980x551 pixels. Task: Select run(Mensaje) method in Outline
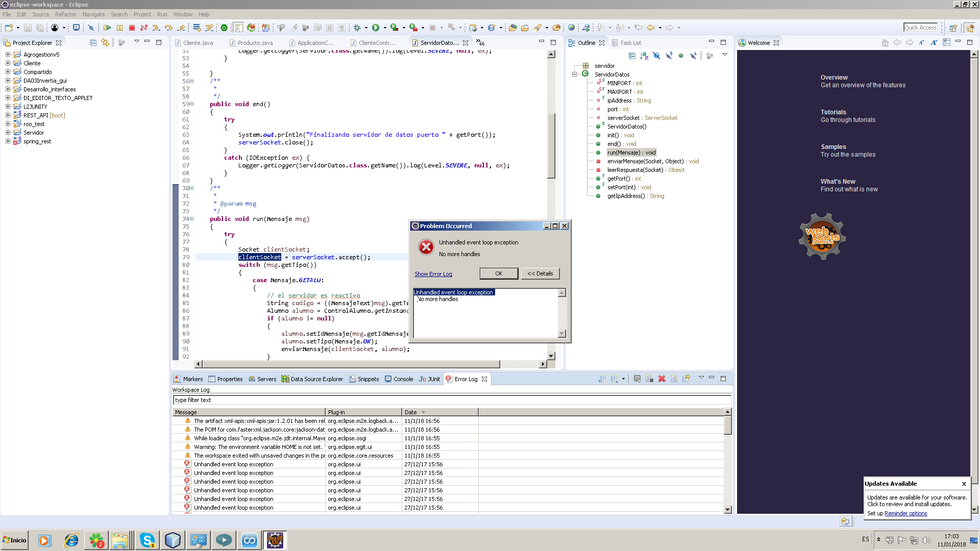click(x=631, y=153)
